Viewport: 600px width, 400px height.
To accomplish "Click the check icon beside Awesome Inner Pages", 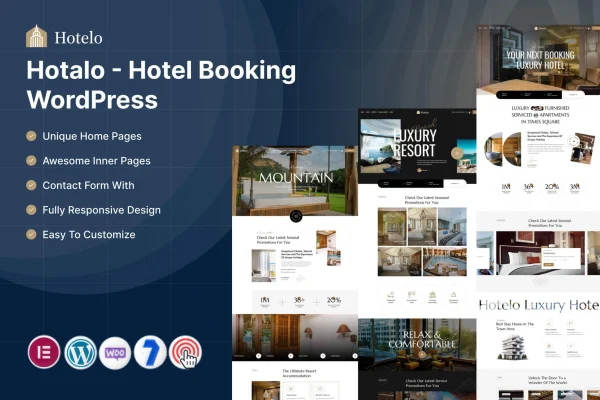I will point(31,160).
